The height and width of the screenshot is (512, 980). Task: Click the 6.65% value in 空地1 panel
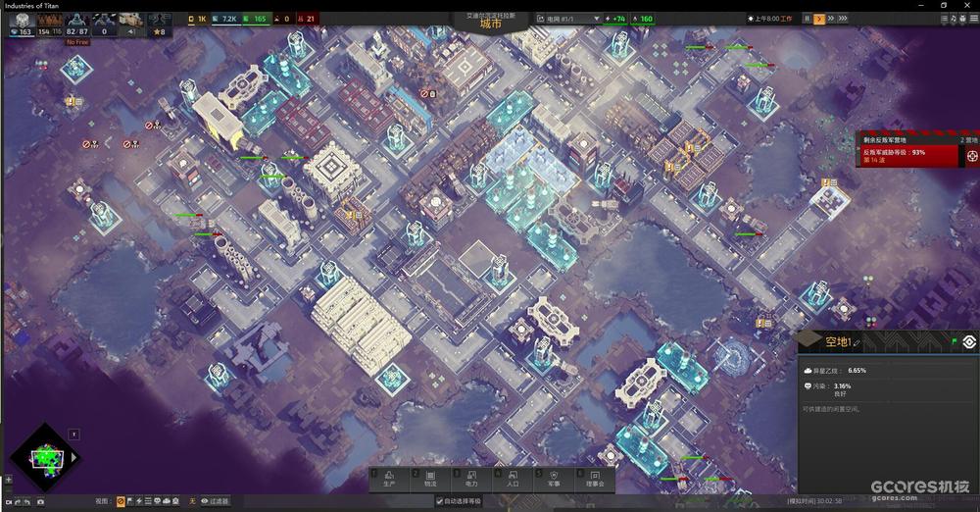857,371
